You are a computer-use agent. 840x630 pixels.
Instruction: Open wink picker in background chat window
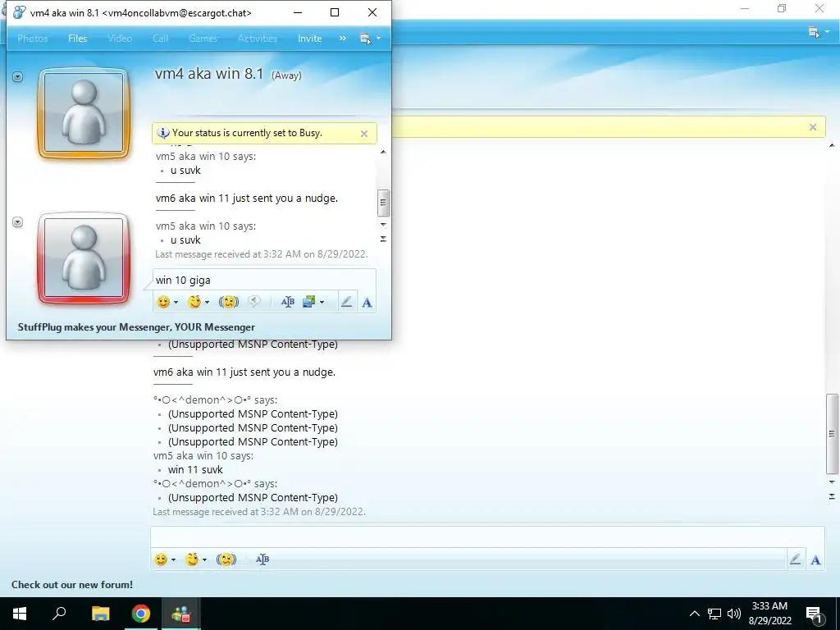point(191,559)
